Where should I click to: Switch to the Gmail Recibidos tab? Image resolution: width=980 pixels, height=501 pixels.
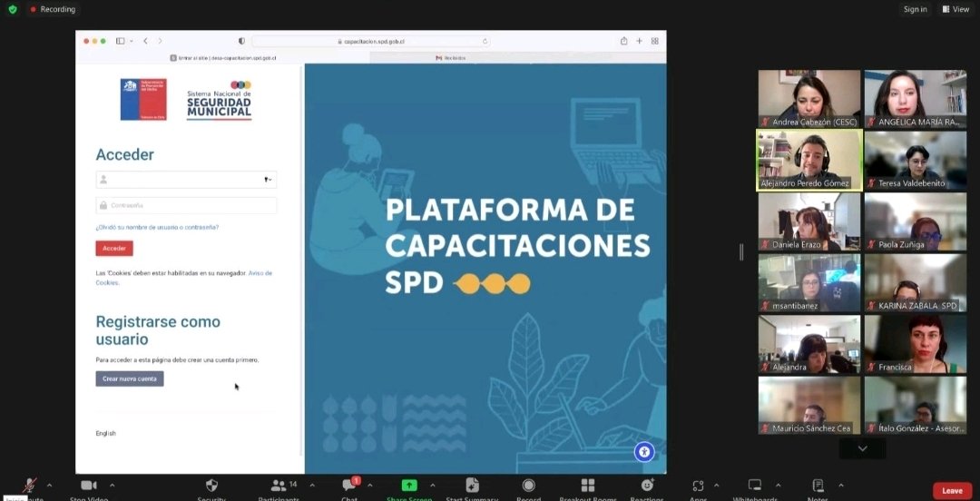[518, 57]
